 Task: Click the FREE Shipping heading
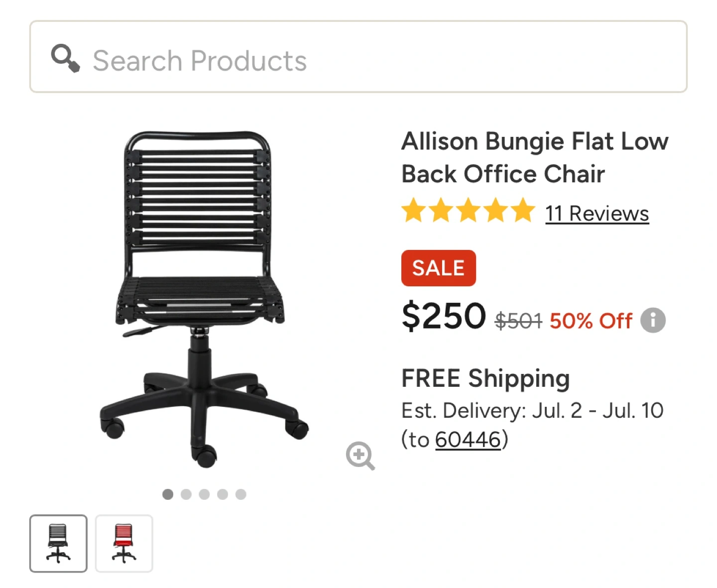(x=485, y=378)
